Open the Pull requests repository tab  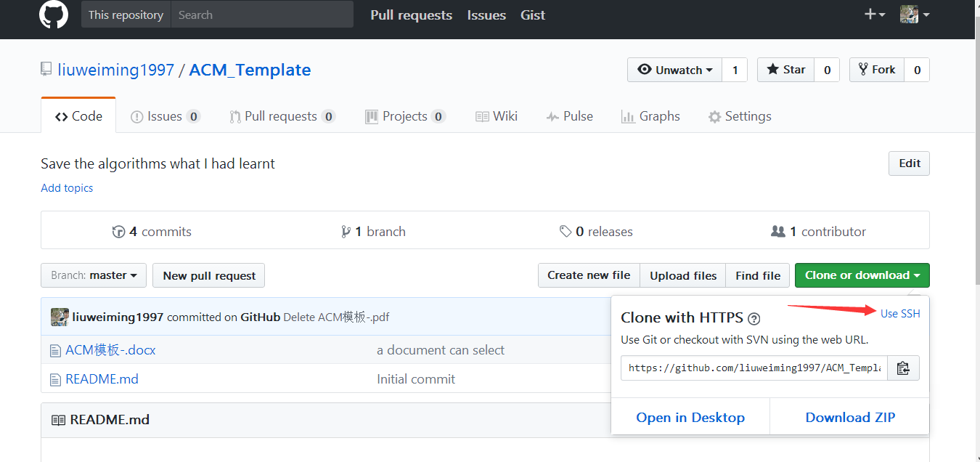[282, 116]
